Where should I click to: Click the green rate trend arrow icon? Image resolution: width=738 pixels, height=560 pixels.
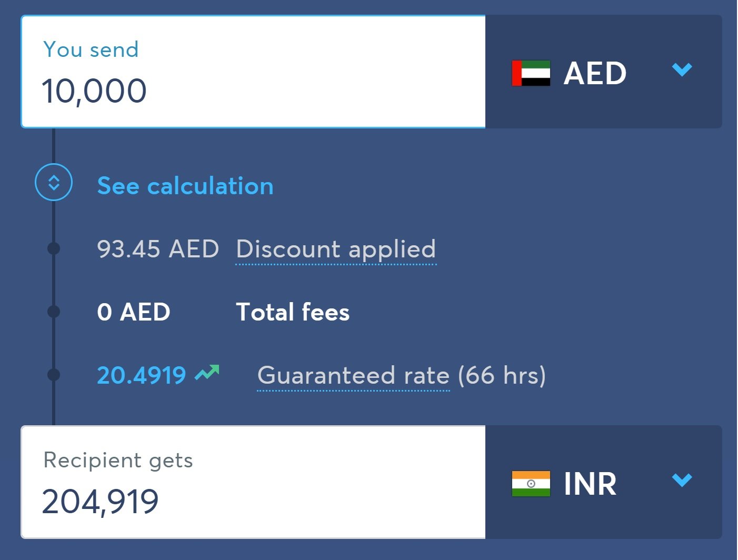(x=207, y=373)
